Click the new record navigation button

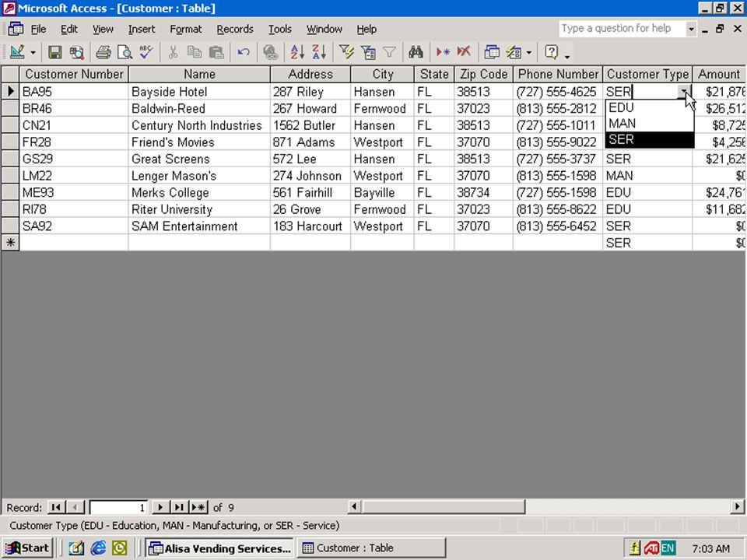click(x=198, y=508)
